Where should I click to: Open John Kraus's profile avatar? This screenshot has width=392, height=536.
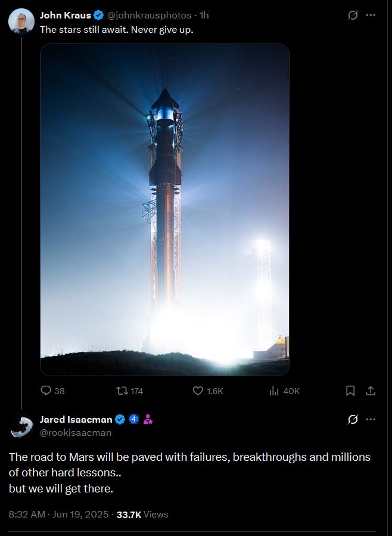coord(21,21)
